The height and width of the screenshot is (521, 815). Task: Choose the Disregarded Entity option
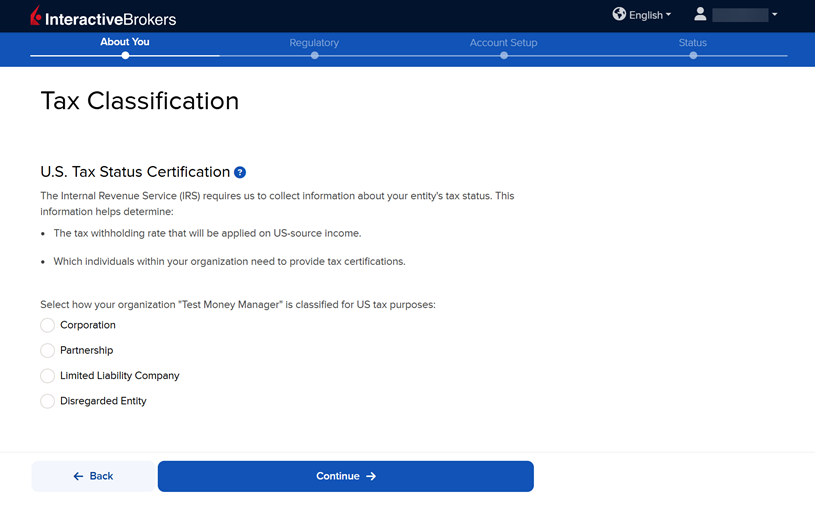[47, 401]
